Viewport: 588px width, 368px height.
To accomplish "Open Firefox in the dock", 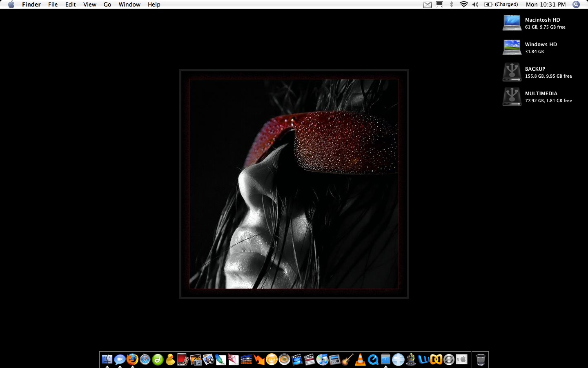I will (x=132, y=359).
